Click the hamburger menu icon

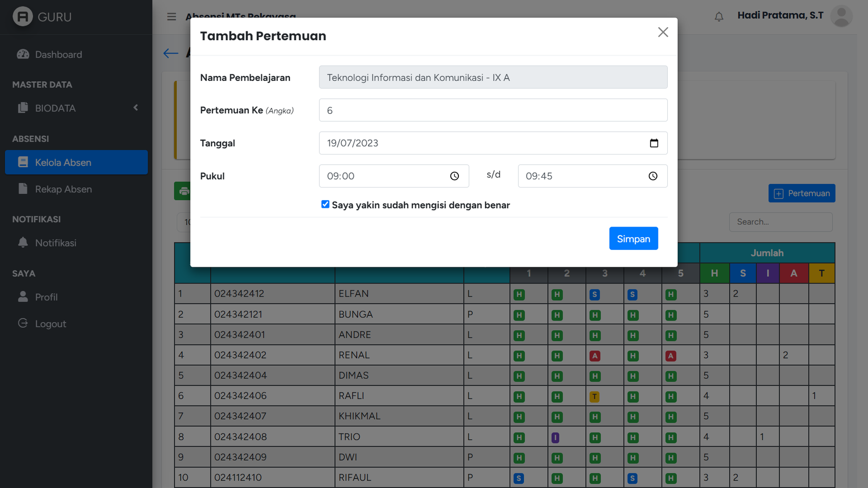[171, 17]
